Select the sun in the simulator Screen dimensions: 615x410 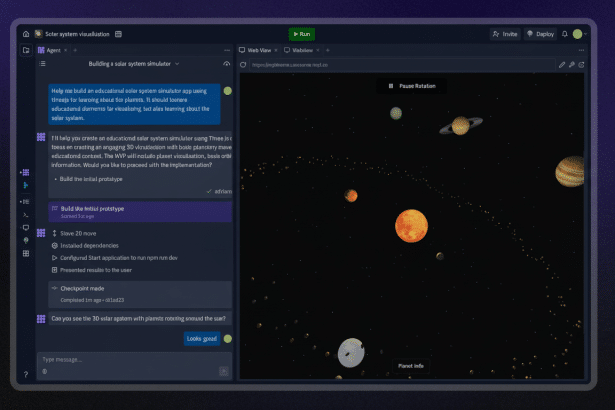tap(411, 226)
